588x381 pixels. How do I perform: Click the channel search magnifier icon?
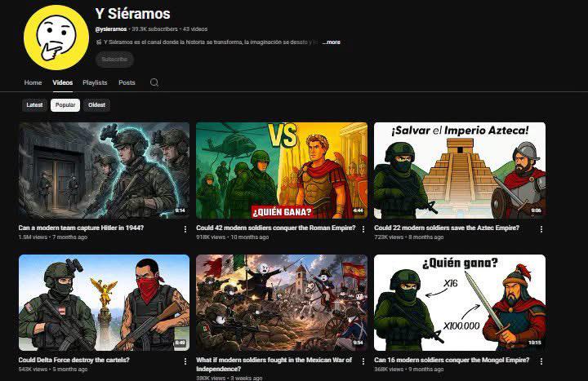pos(154,82)
